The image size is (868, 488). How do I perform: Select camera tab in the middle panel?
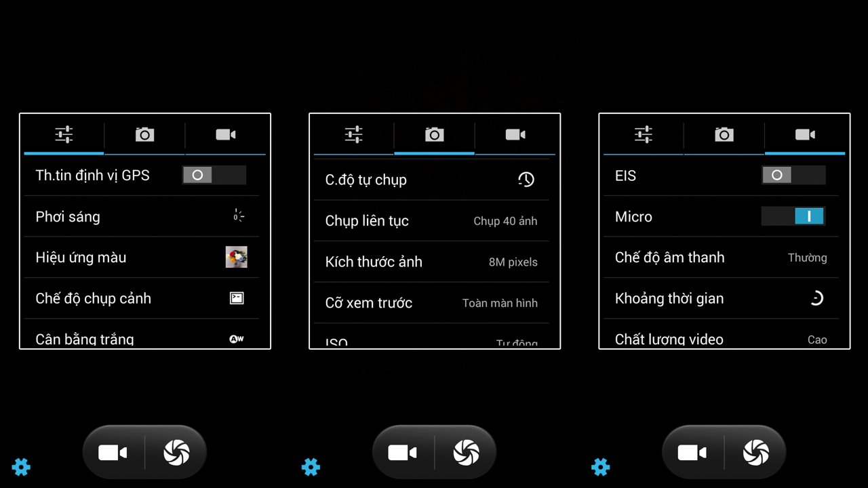click(434, 134)
